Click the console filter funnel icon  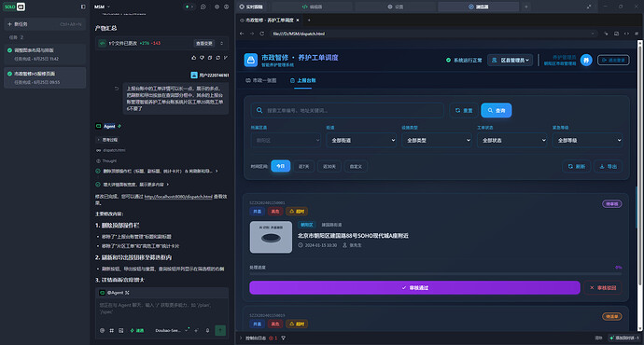284,338
